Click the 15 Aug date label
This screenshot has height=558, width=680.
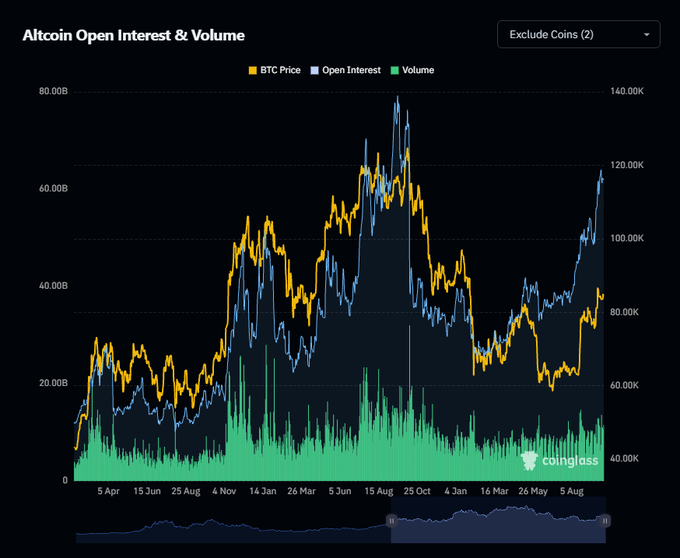[x=379, y=491]
